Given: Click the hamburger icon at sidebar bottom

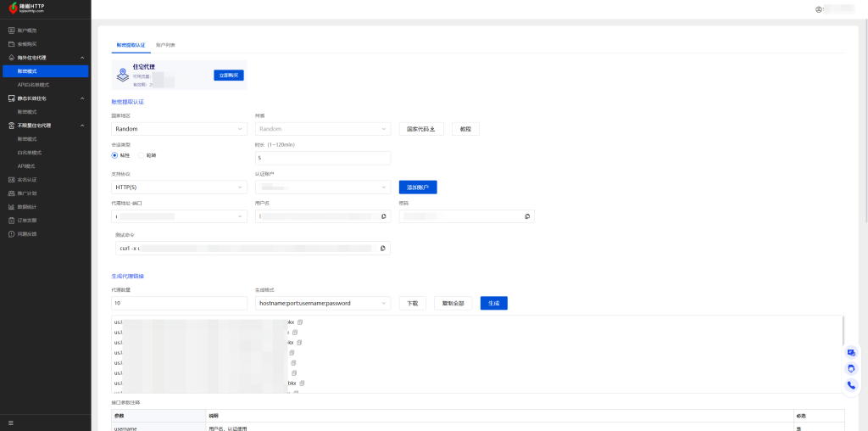Looking at the screenshot, I should [11, 423].
